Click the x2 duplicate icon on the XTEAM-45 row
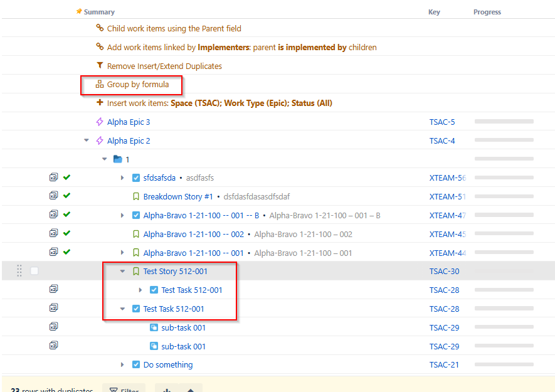 pos(53,233)
